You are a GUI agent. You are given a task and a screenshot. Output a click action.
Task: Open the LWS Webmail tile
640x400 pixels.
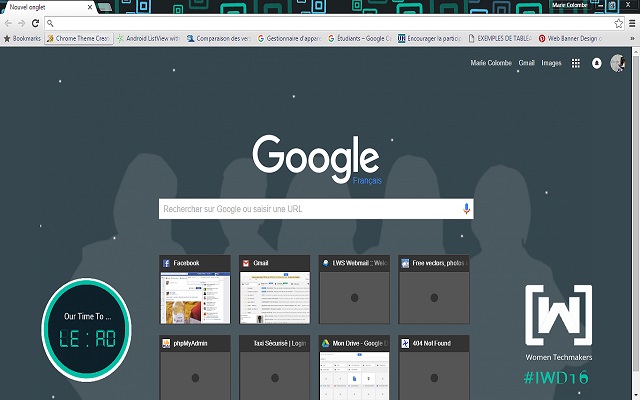354,290
